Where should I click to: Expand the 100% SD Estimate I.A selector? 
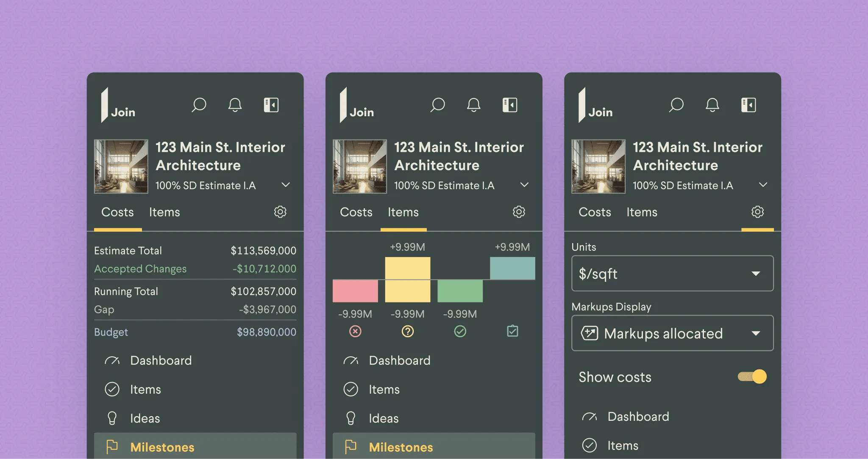[286, 185]
